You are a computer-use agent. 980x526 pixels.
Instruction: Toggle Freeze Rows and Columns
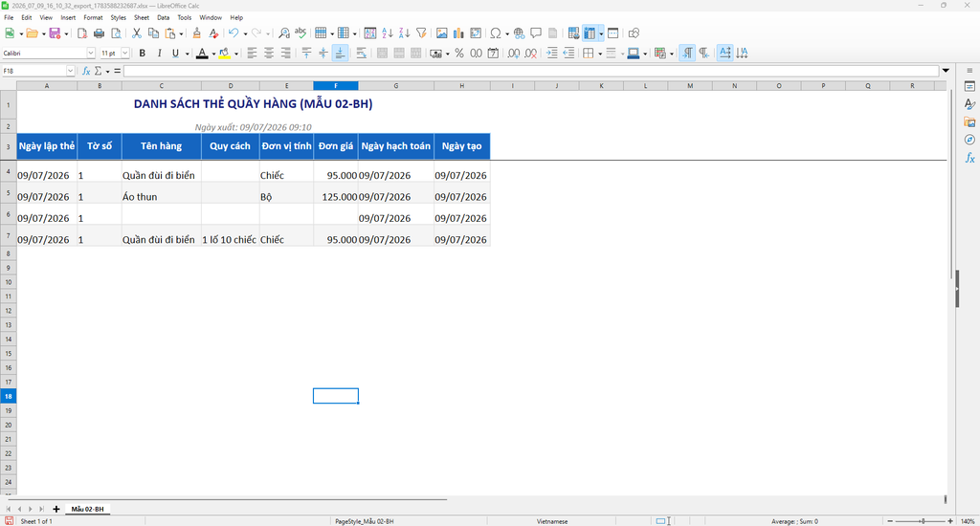coord(590,33)
